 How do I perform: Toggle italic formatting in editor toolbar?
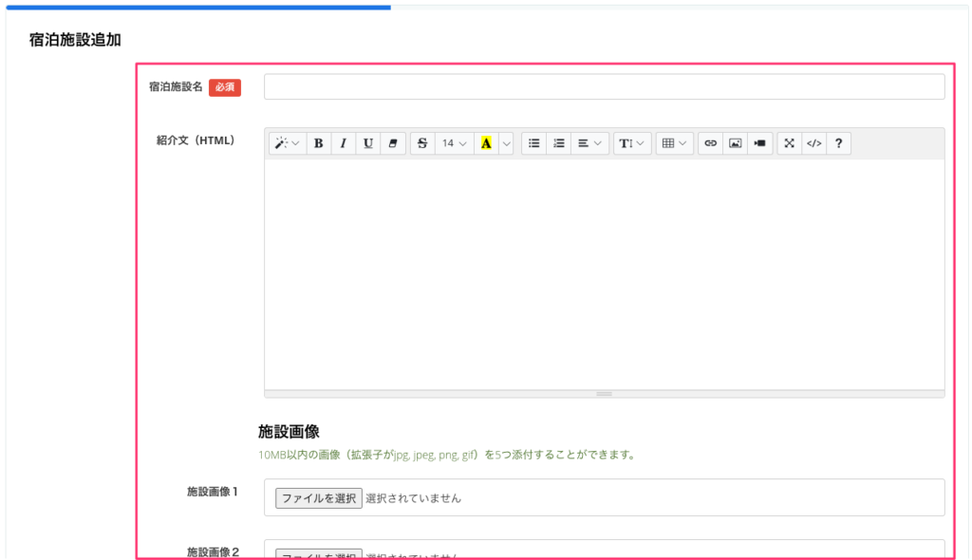pyautogui.click(x=343, y=143)
